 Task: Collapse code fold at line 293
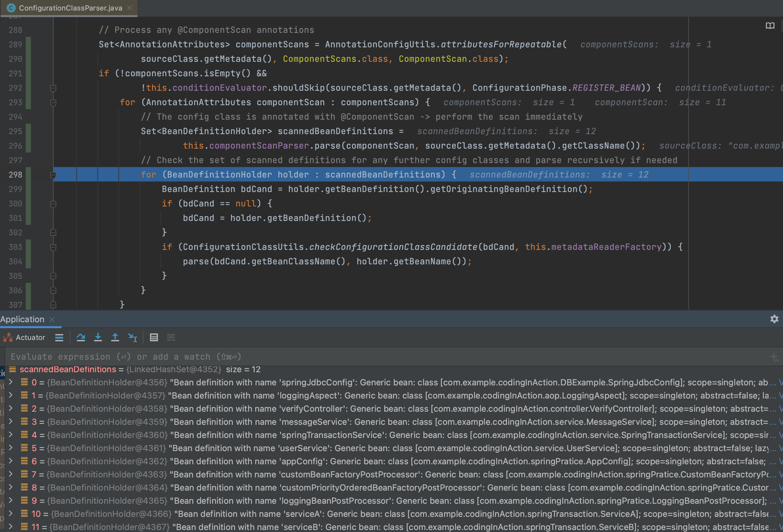pos(53,102)
